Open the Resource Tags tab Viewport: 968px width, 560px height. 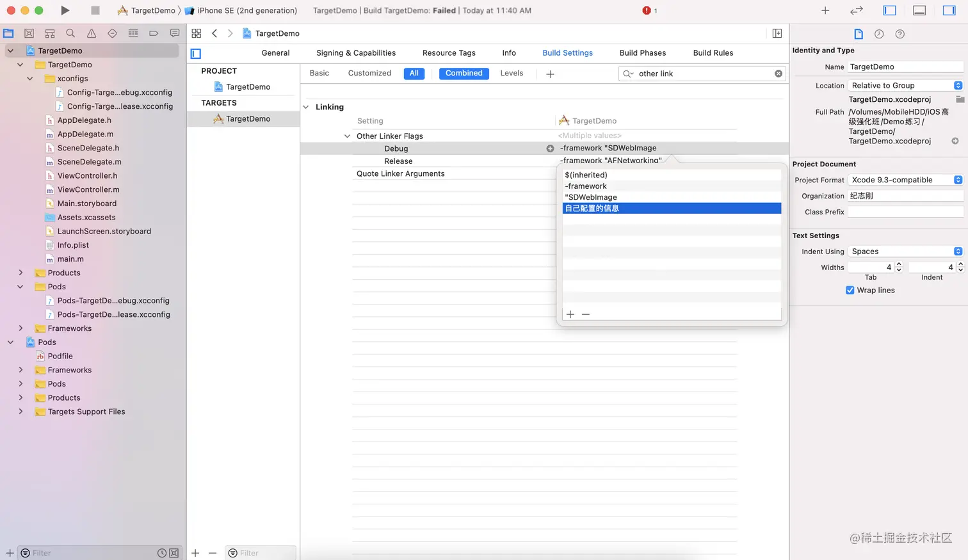pos(449,53)
